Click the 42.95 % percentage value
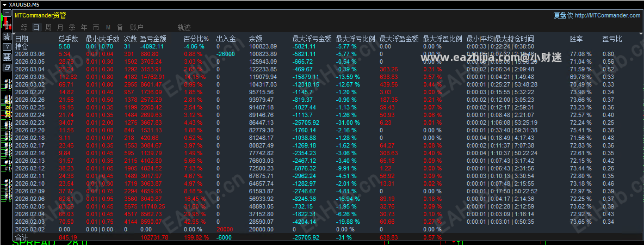 pos(195,222)
